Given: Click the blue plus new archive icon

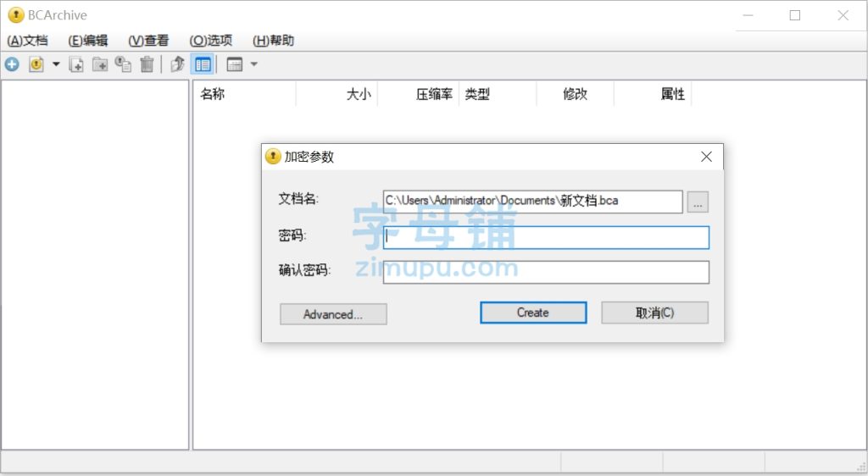Looking at the screenshot, I should pos(12,64).
